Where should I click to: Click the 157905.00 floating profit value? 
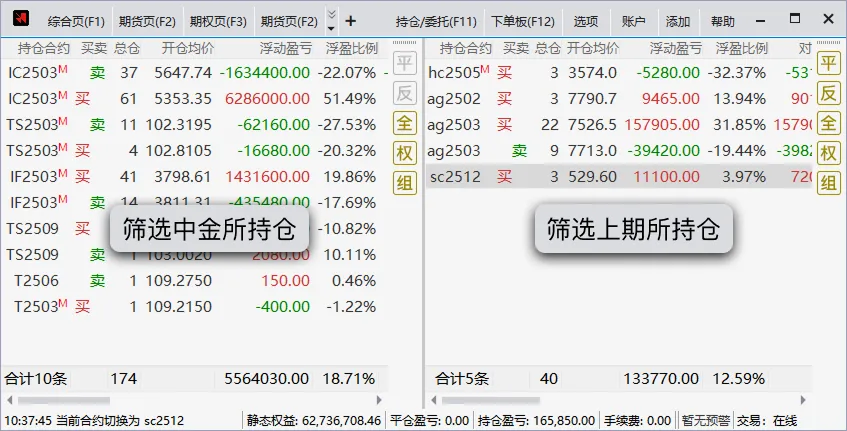point(662,124)
